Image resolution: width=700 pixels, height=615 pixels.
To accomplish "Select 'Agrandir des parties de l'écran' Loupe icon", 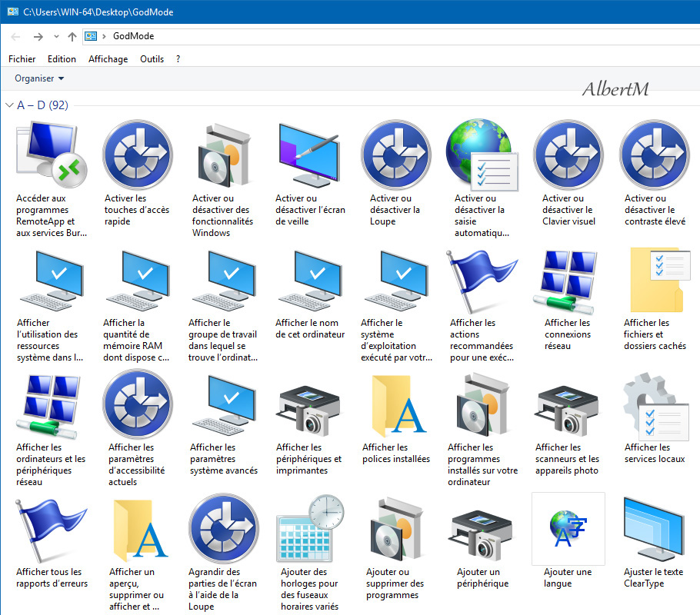I will pyautogui.click(x=224, y=528).
